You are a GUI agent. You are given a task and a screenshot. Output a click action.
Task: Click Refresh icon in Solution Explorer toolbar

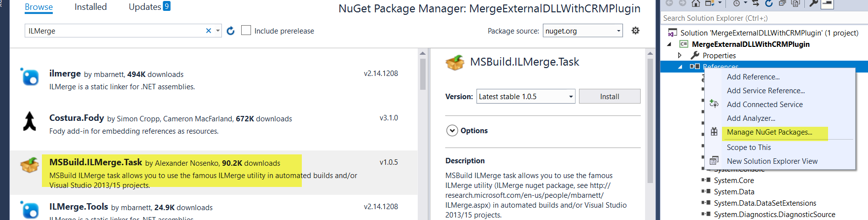tap(769, 3)
